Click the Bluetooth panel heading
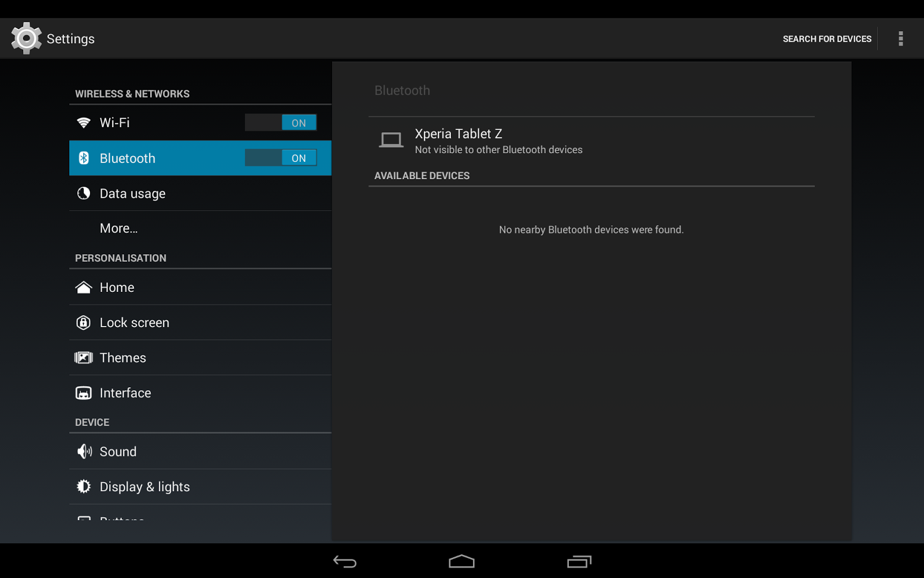Screen dimensions: 924x578 [x=402, y=90]
